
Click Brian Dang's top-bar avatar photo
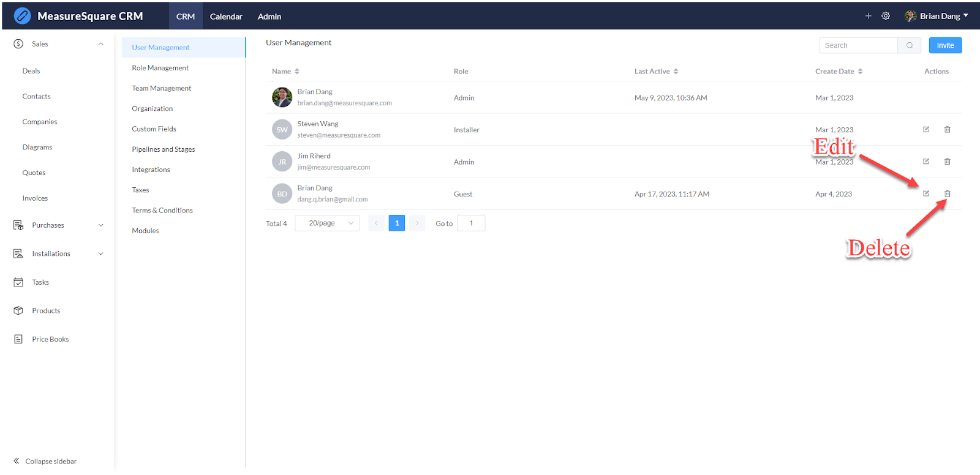[x=911, y=16]
